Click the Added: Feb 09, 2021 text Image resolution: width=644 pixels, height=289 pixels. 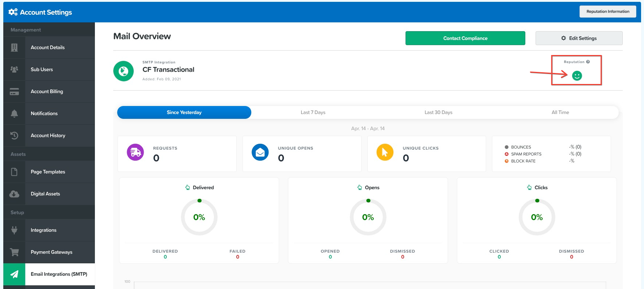[162, 79]
